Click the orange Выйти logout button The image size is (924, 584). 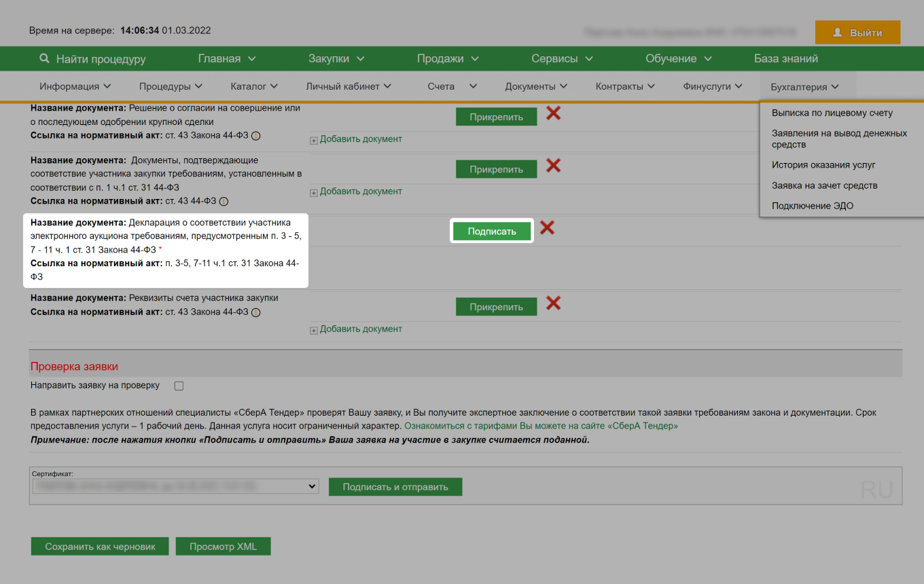857,33
